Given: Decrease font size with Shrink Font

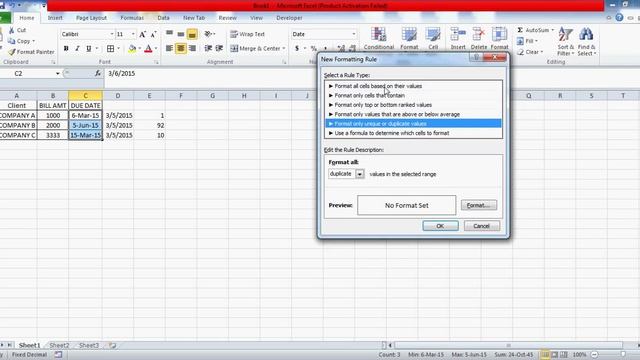Looking at the screenshot, I should click(x=153, y=34).
